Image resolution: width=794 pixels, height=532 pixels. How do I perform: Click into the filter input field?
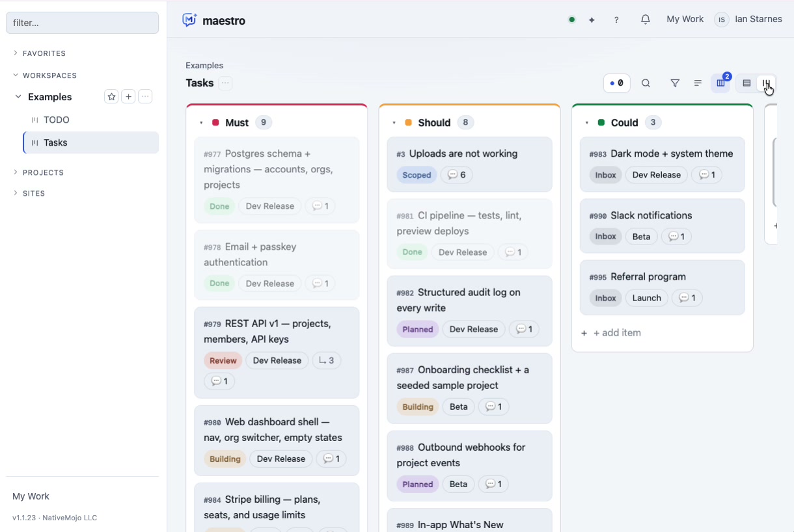82,23
